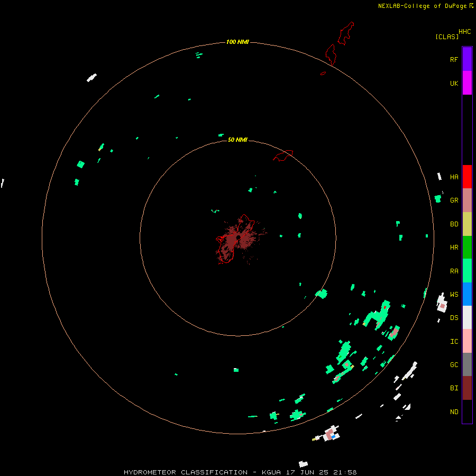
Task: Click the RF legend label
Action: point(454,60)
